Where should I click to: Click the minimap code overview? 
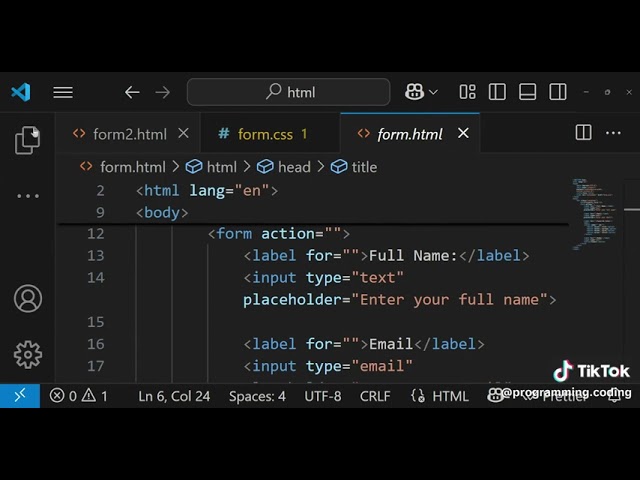coord(594,214)
